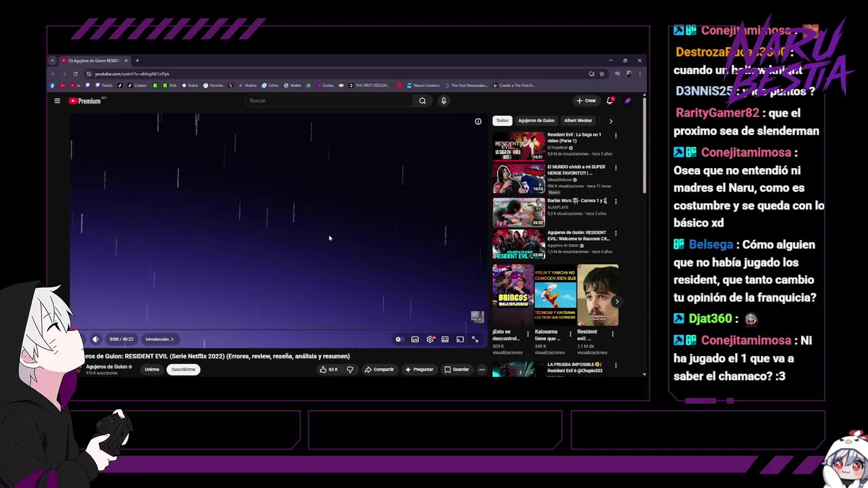Open the Twitch bookmark
The height and width of the screenshot is (488, 868).
[x=104, y=85]
